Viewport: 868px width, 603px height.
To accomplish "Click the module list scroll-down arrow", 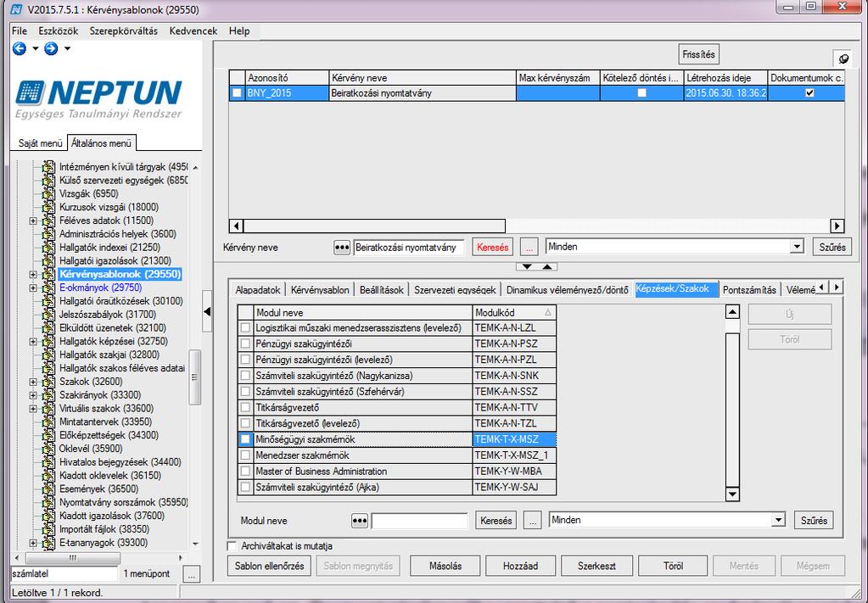I will click(732, 494).
